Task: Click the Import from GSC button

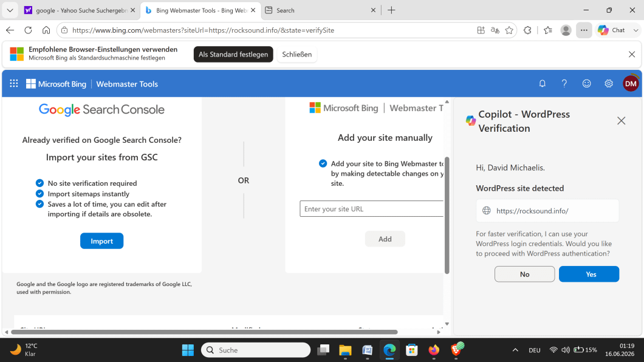Action: point(102,241)
